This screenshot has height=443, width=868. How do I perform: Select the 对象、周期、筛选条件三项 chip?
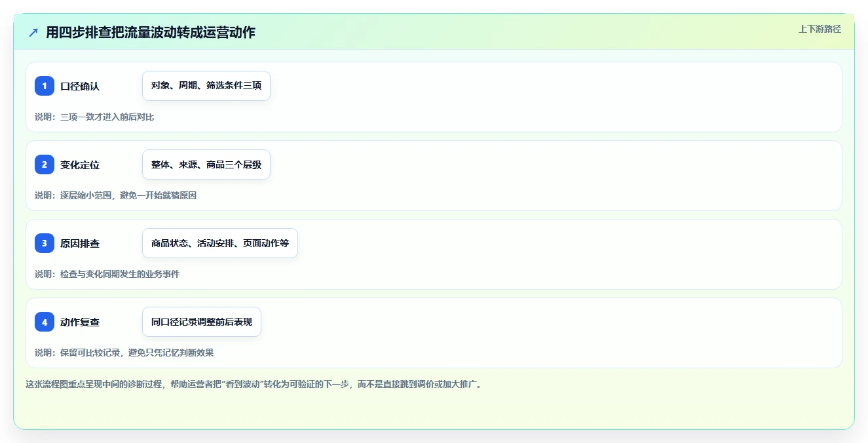click(x=206, y=86)
